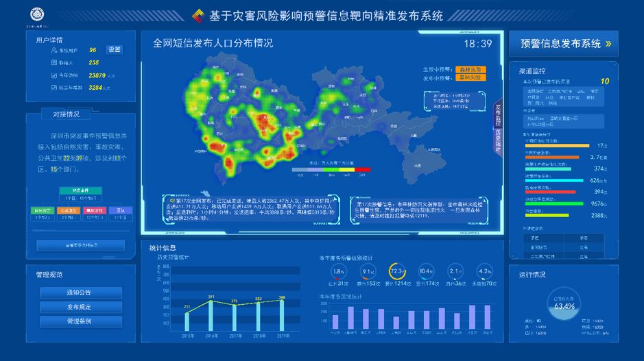Screen dimensions: 644x361
Task: Click the yellow value 10 in 渠道监控
Action: point(605,82)
